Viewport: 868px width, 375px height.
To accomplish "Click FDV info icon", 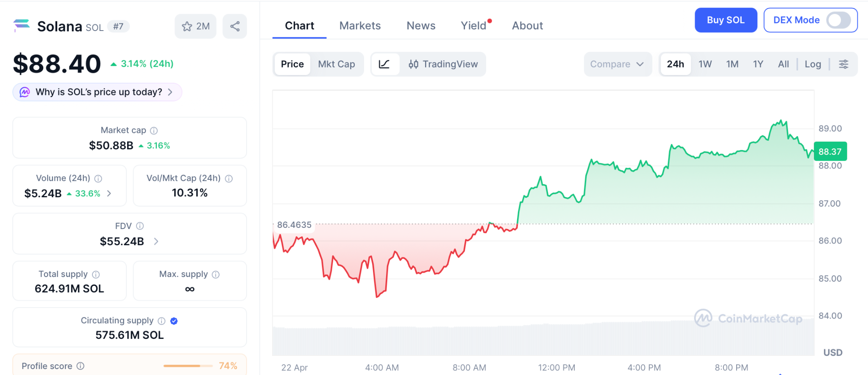I will pyautogui.click(x=140, y=226).
